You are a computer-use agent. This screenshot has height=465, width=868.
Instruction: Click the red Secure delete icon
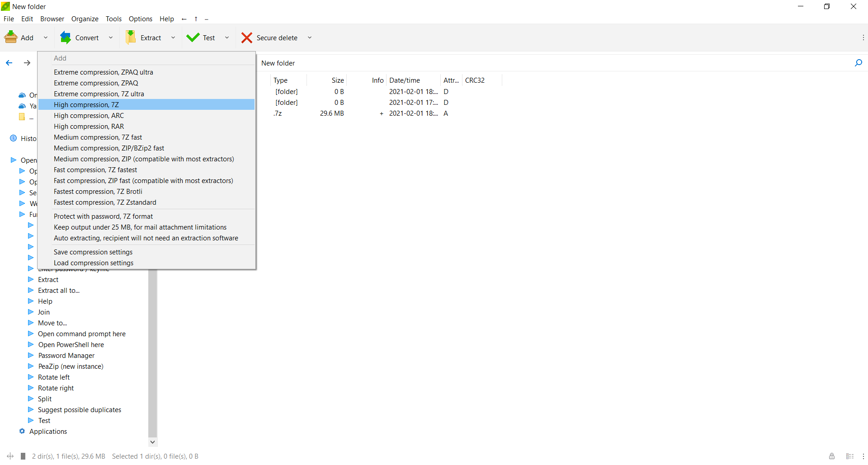pyautogui.click(x=246, y=38)
